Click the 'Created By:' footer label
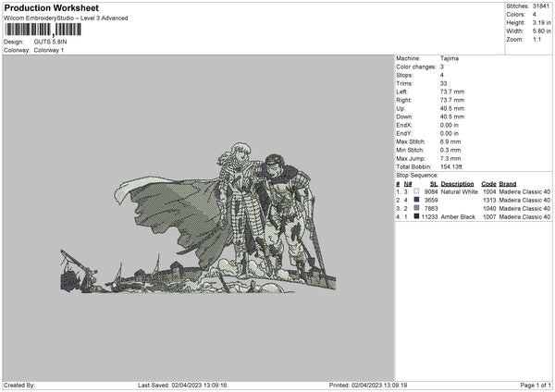This screenshot has width=555, height=392. click(19, 385)
